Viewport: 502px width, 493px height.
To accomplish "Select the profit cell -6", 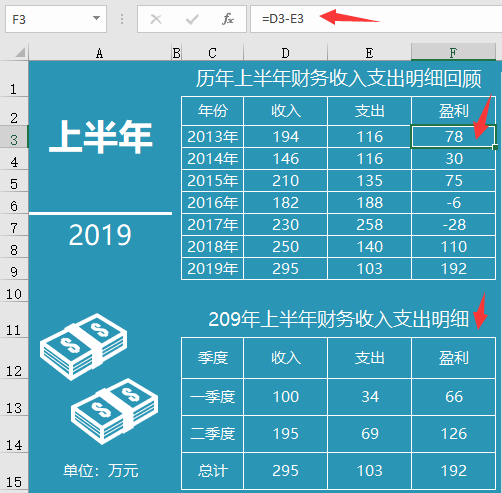I will (453, 203).
